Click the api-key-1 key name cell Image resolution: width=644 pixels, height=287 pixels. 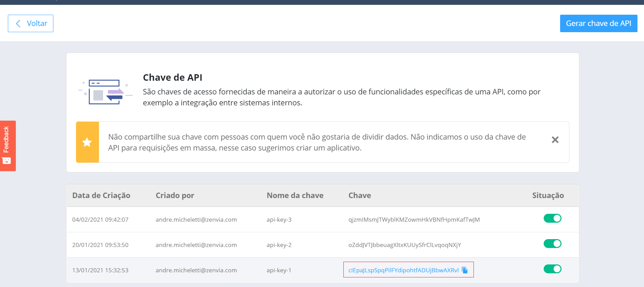279,270
